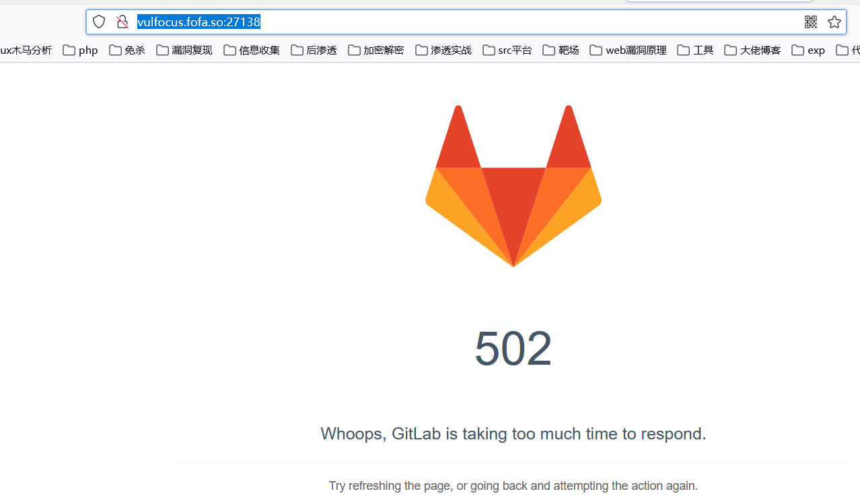The image size is (860, 504).
Task: Open the src平台 bookmarks menu
Action: coord(507,49)
